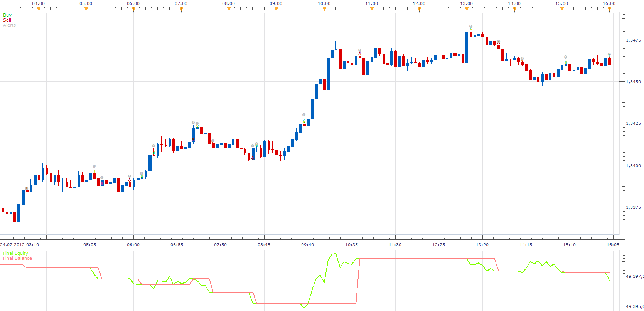Click the 08:45 time axis label

pyautogui.click(x=264, y=245)
